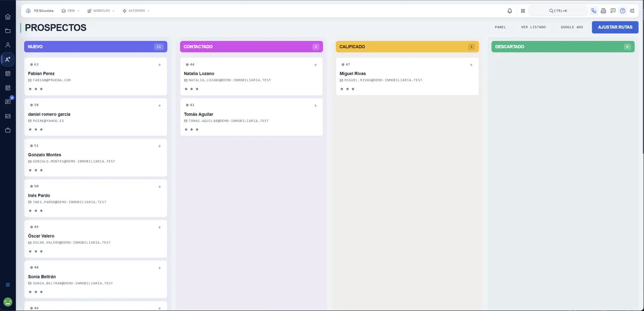Expand the CRM dropdown menu
This screenshot has width=644, height=311.
pos(70,11)
